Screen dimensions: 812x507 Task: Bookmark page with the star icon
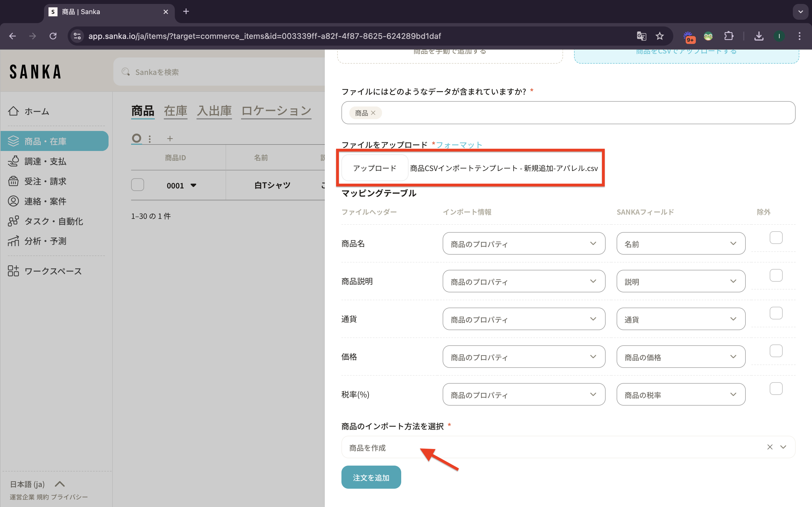coord(659,36)
